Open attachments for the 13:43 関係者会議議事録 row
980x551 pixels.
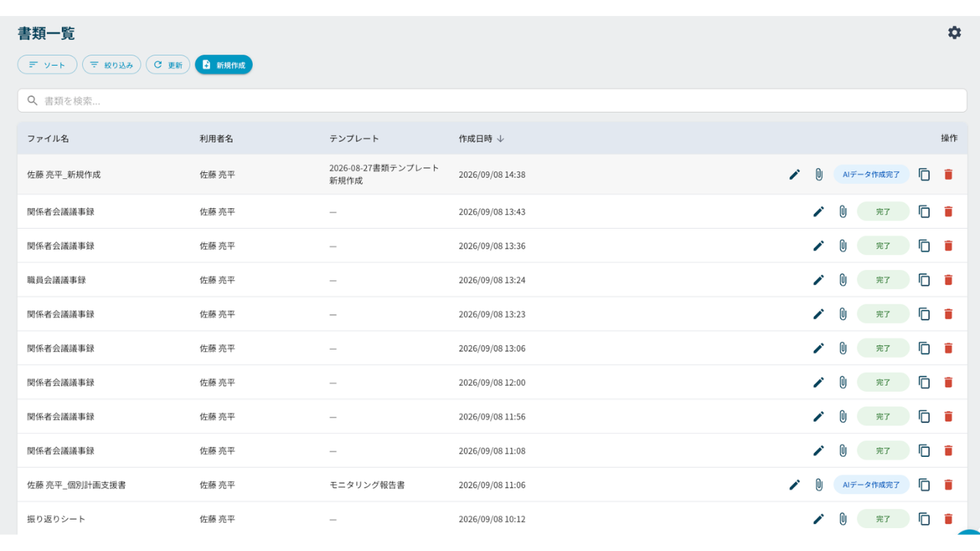[843, 211]
